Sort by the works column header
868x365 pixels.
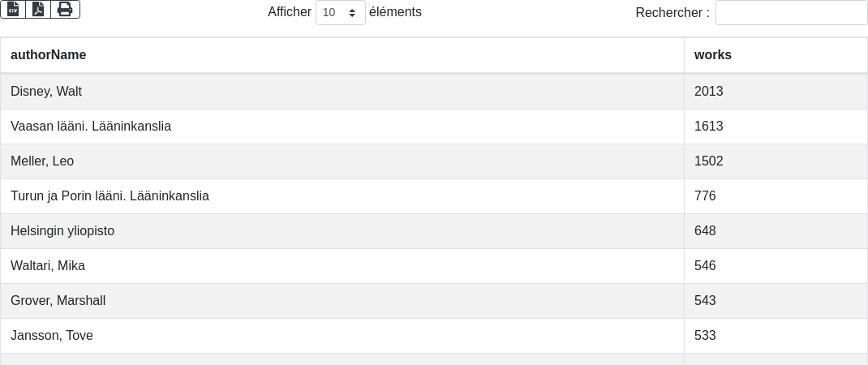(713, 55)
